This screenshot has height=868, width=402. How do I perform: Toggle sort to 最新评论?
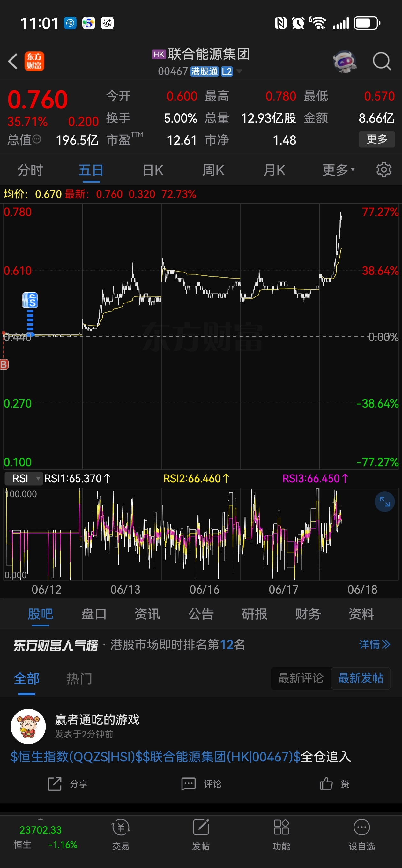click(x=301, y=678)
